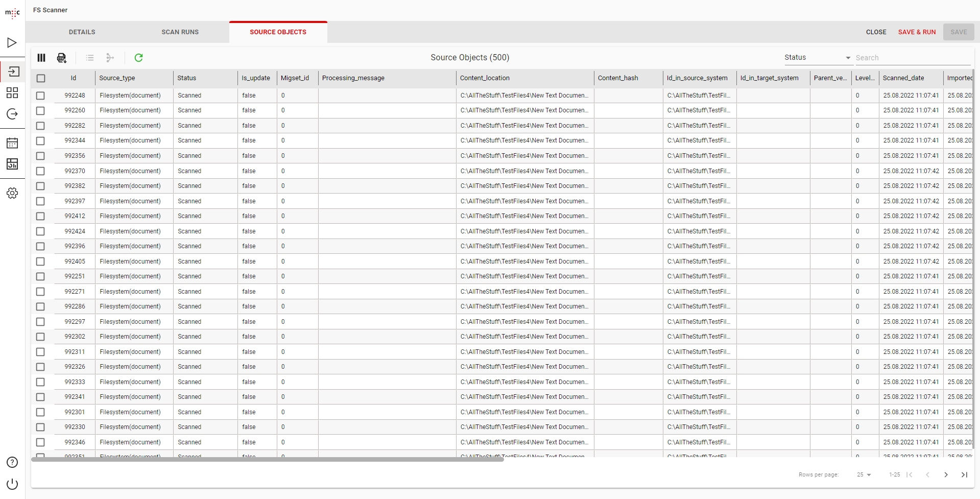Screen dimensions: 980x499
Task: Click the Save & Run button
Action: tap(917, 32)
